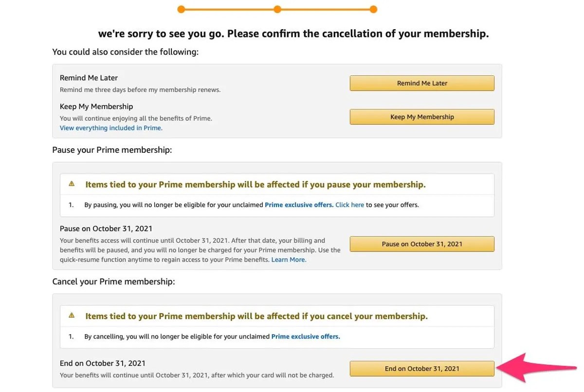Click the Remind Me Later button

point(421,83)
